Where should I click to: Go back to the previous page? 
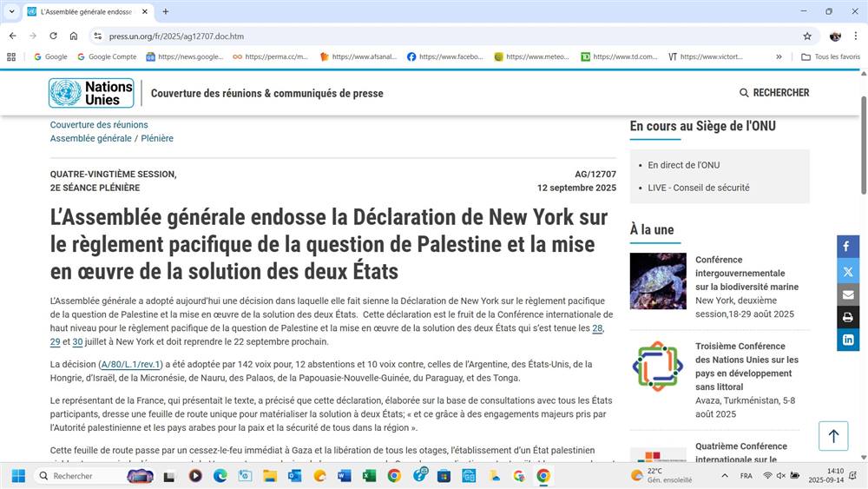[13, 36]
